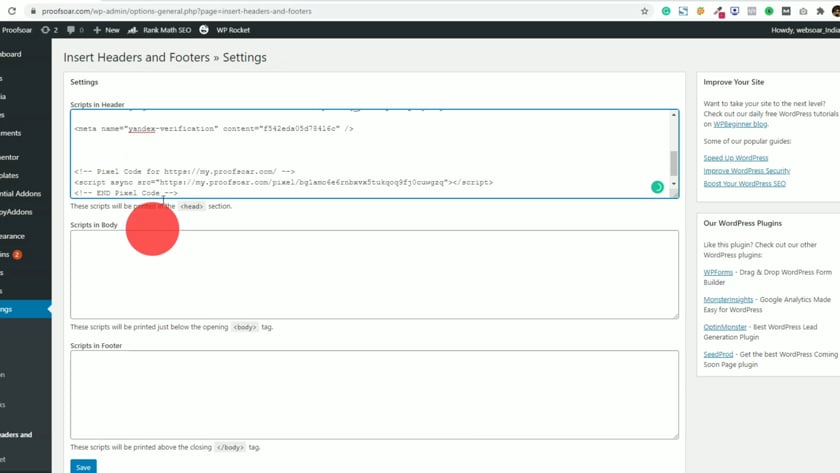840x473 pixels.
Task: Open Howdy user account menu
Action: tap(805, 30)
